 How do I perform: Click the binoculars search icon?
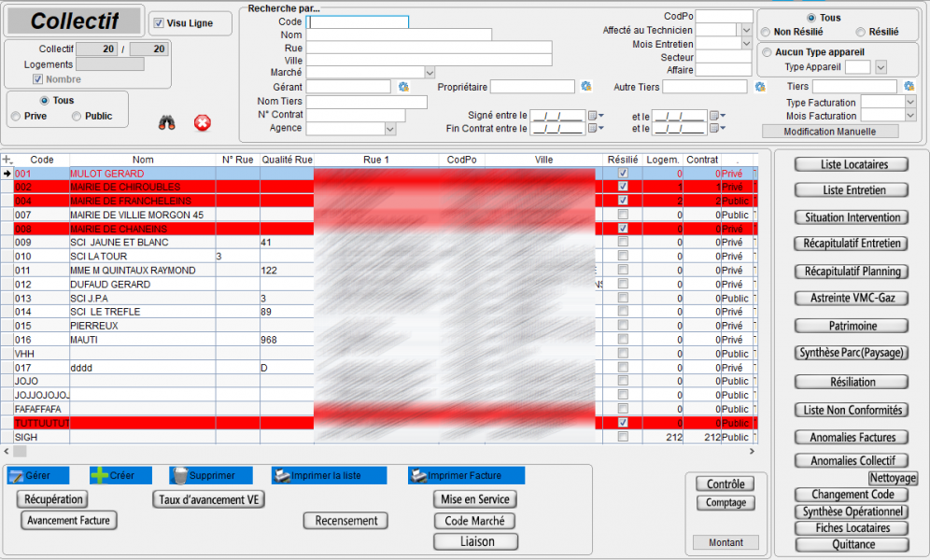point(166,122)
